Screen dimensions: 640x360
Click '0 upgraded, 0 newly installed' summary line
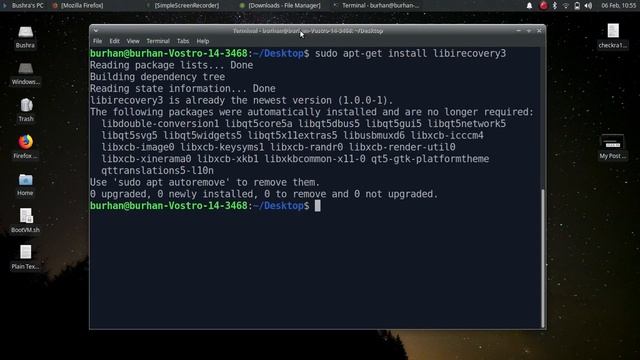point(264,194)
